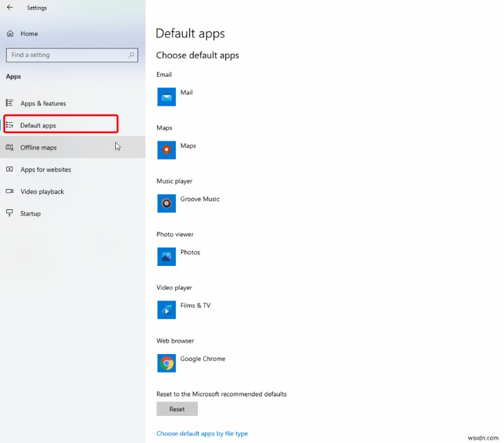This screenshot has width=504, height=443.
Task: Click the Google Chrome app icon
Action: (x=166, y=363)
